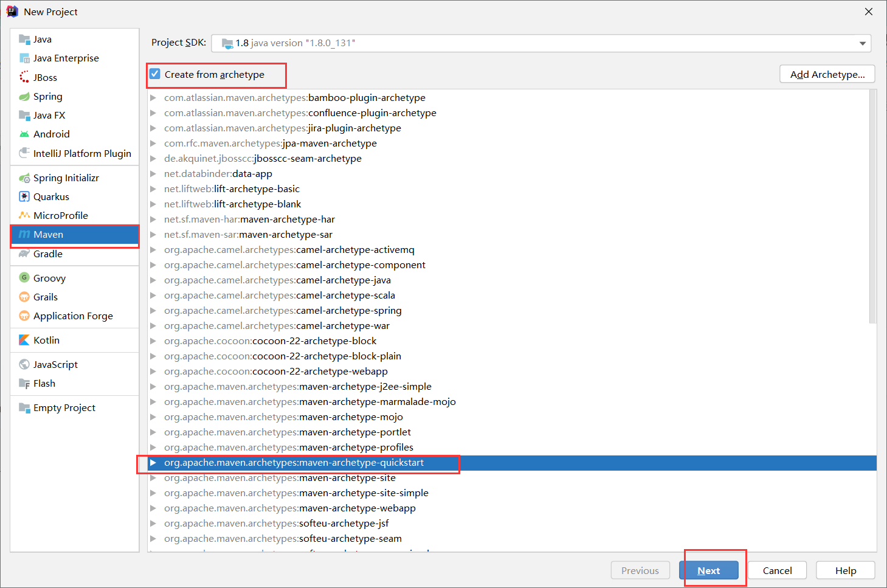Click the Empty Project folder icon

[24, 408]
